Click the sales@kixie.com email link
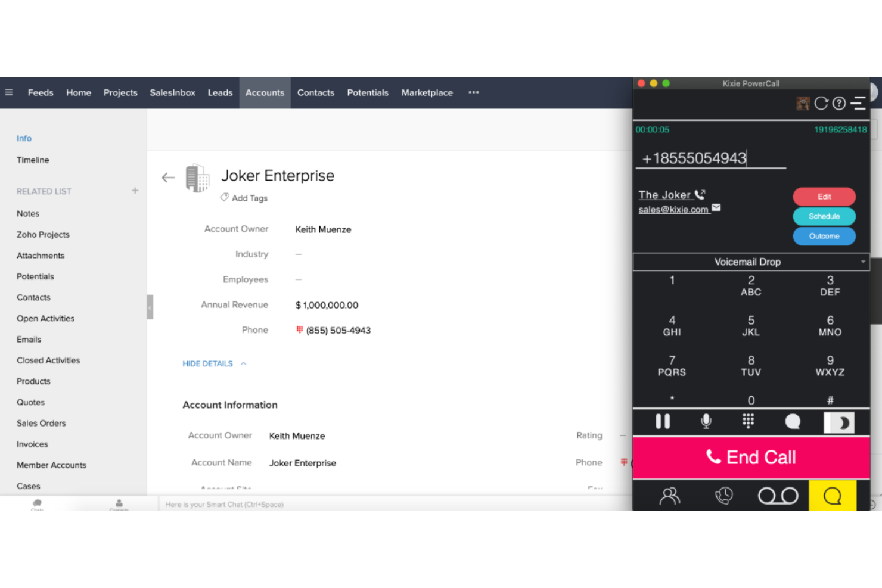Screen dimensions: 882x588 pyautogui.click(x=673, y=210)
